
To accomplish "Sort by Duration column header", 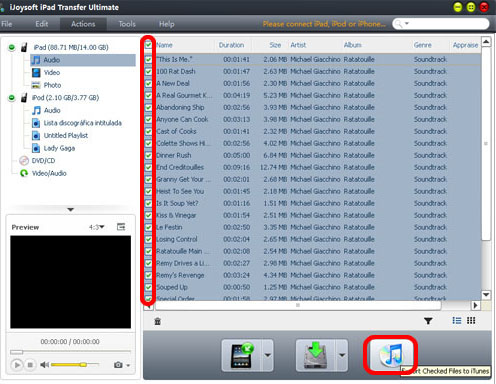I will click(231, 45).
